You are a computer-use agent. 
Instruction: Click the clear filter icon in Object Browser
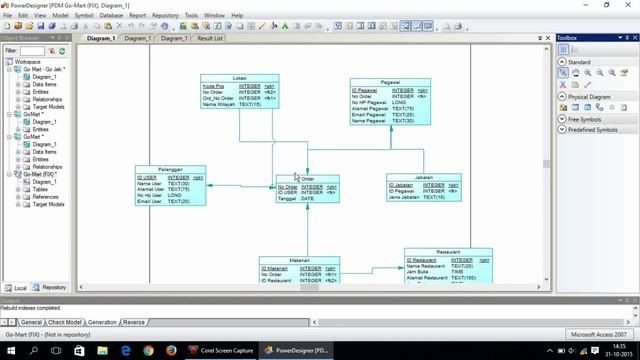[52, 51]
